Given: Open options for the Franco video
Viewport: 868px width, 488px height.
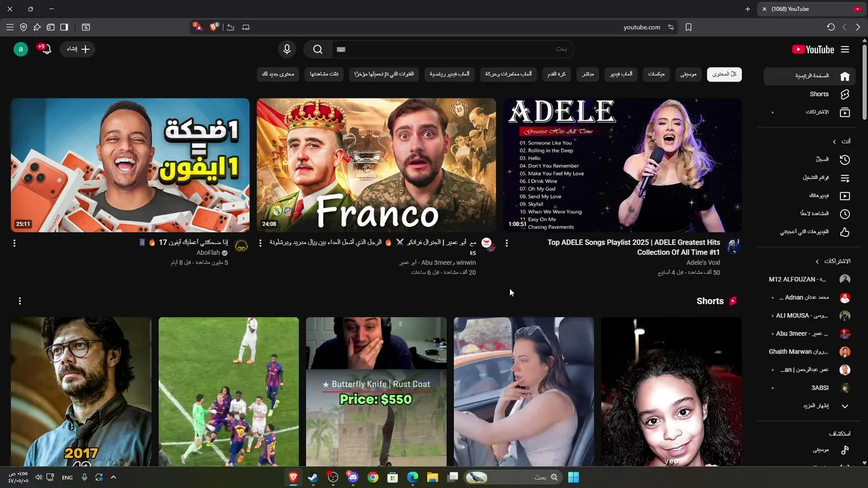Looking at the screenshot, I should coord(260,243).
